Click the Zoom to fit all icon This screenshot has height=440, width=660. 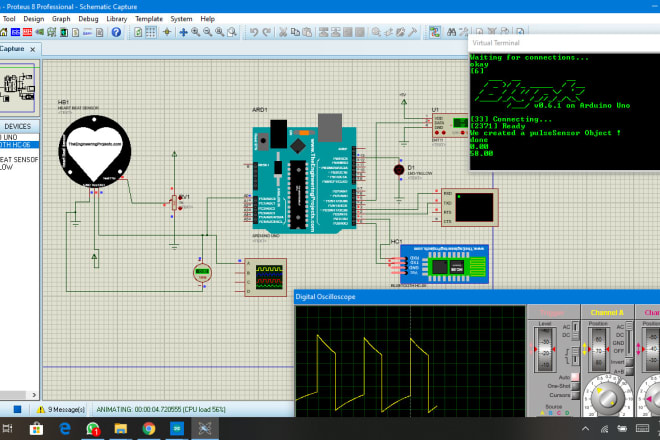220,32
